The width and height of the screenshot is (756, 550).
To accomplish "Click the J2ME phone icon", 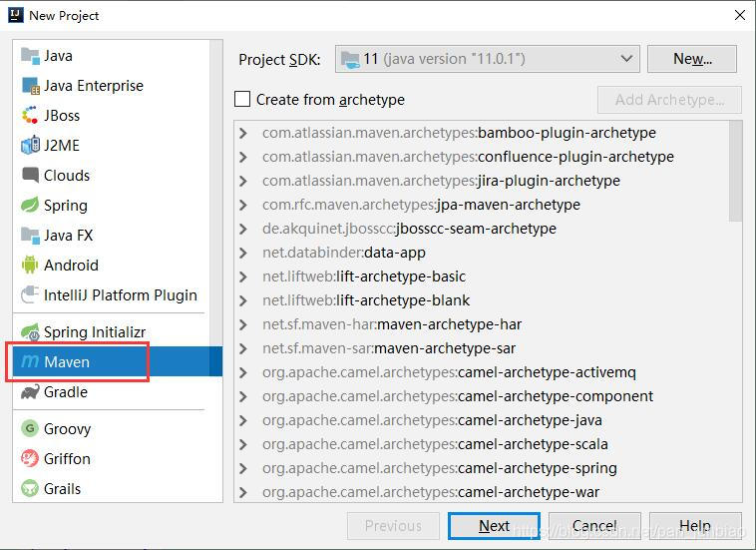I will [30, 146].
